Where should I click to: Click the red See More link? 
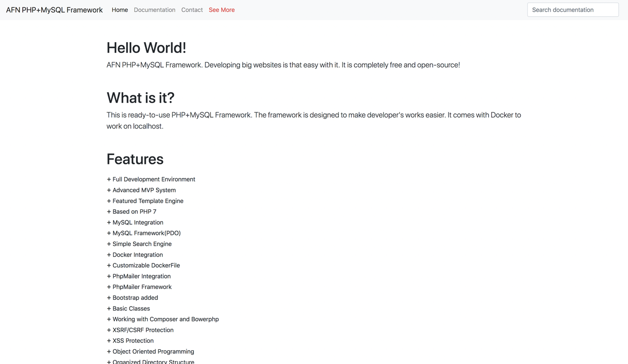pos(222,10)
